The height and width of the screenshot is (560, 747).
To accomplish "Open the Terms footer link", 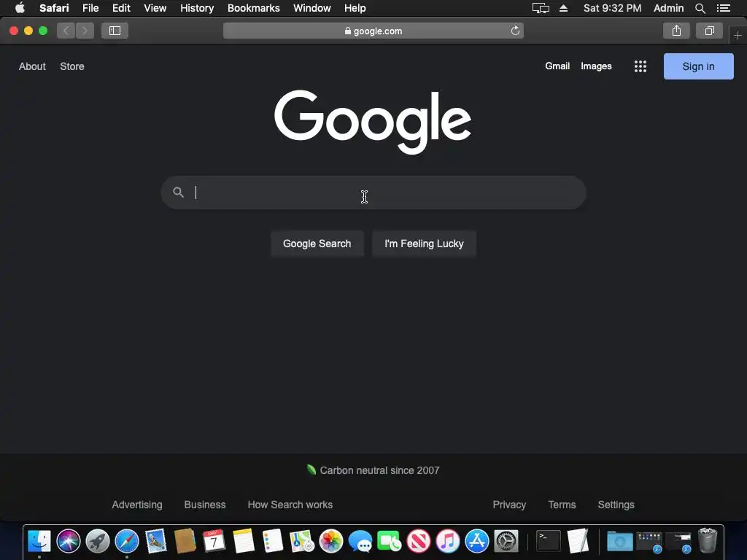I will 562,505.
